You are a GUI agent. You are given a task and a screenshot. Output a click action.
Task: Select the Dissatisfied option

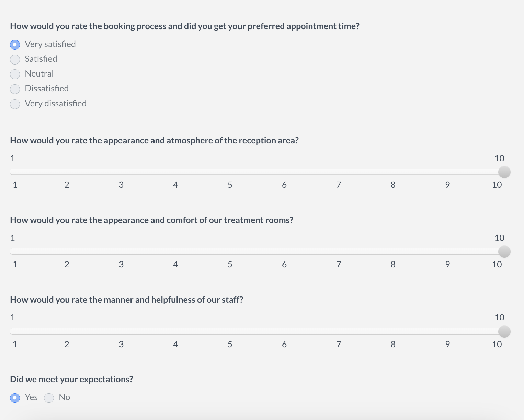pos(15,89)
